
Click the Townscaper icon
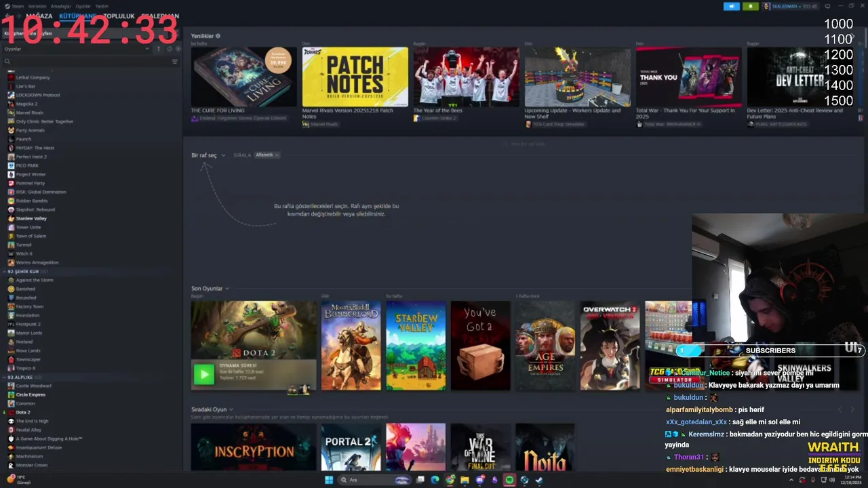(11, 359)
